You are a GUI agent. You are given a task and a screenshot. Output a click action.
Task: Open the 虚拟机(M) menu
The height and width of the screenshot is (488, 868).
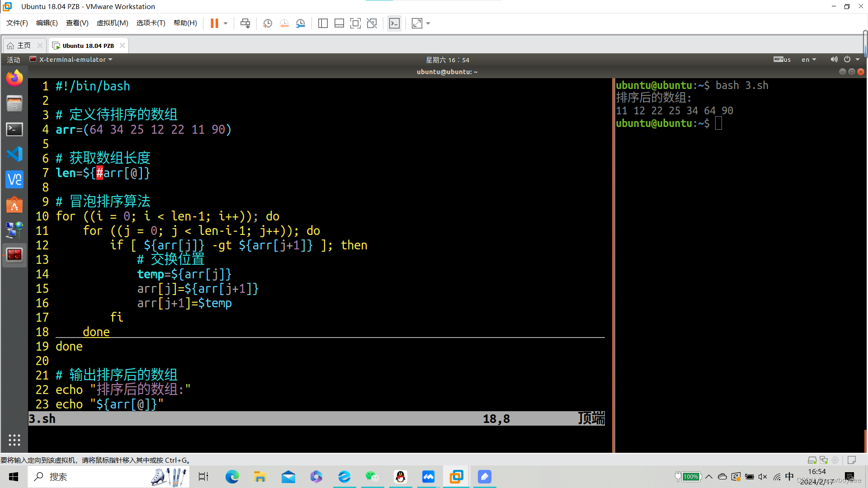click(112, 23)
